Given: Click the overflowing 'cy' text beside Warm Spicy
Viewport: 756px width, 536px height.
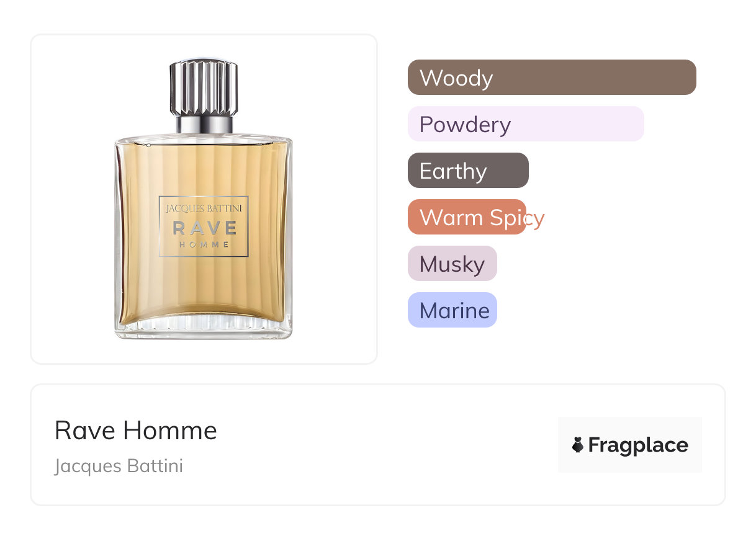Looking at the screenshot, I should [535, 218].
